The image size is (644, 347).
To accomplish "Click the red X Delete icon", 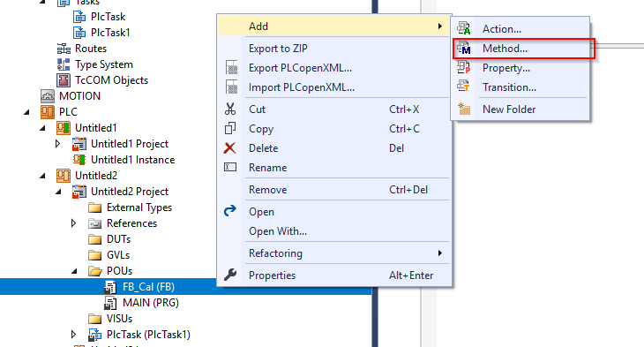I will (230, 148).
